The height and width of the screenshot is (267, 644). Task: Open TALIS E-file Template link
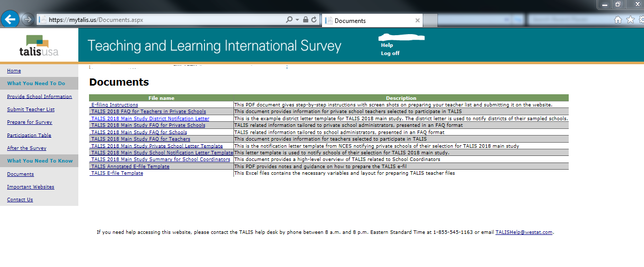117,173
